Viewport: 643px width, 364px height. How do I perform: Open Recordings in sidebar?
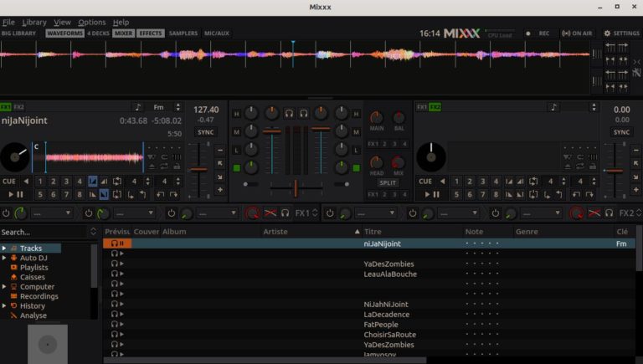39,296
